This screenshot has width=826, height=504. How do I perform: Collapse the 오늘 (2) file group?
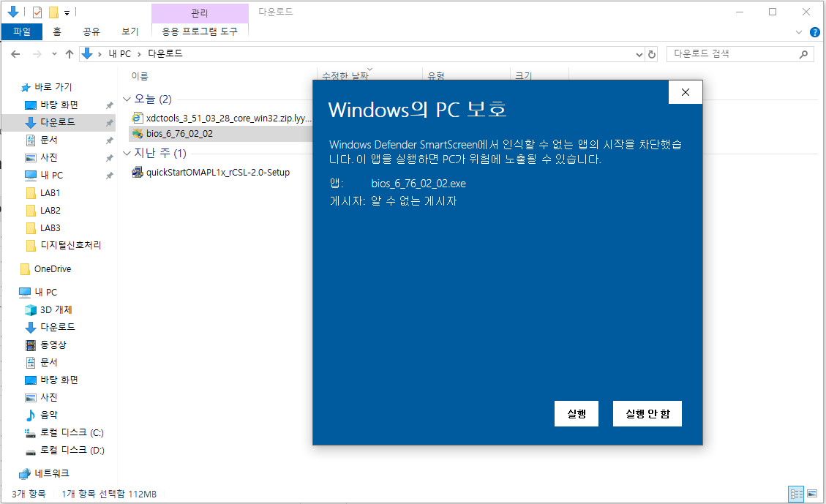tap(127, 99)
